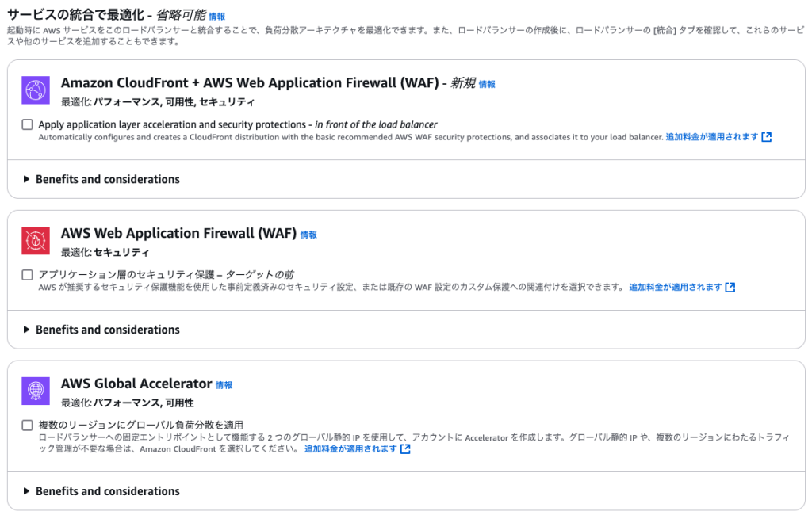This screenshot has height=519, width=812.
Task: Click external link icon in Global Accelerator pricing note
Action: (405, 449)
